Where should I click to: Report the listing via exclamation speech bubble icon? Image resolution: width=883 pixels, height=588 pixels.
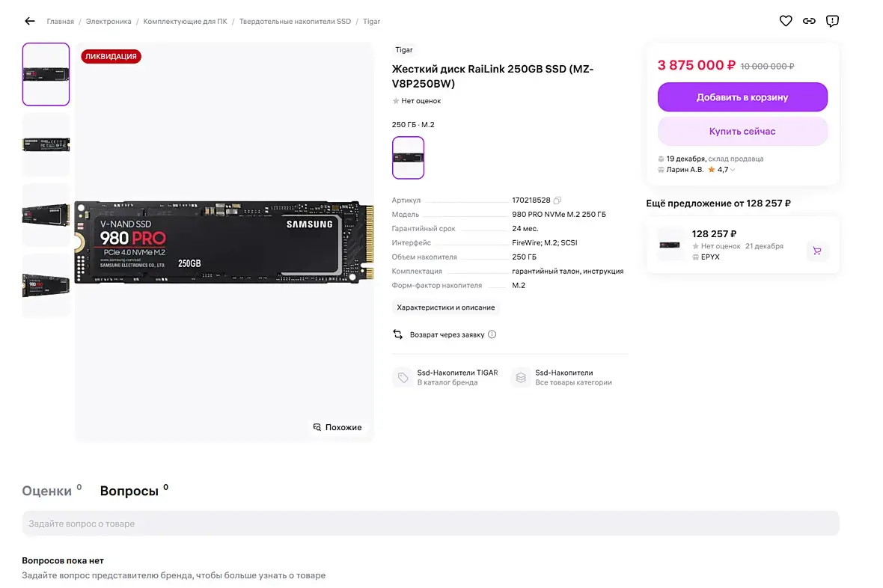click(832, 21)
